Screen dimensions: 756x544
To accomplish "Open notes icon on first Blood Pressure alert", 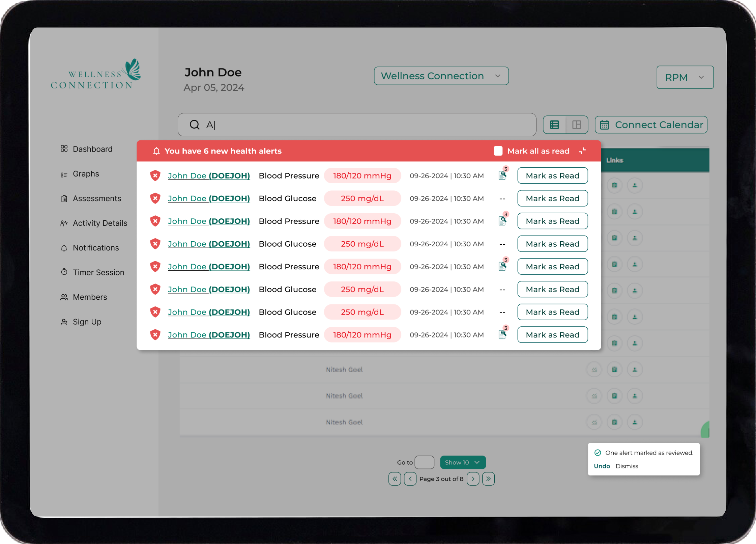I will [x=502, y=175].
